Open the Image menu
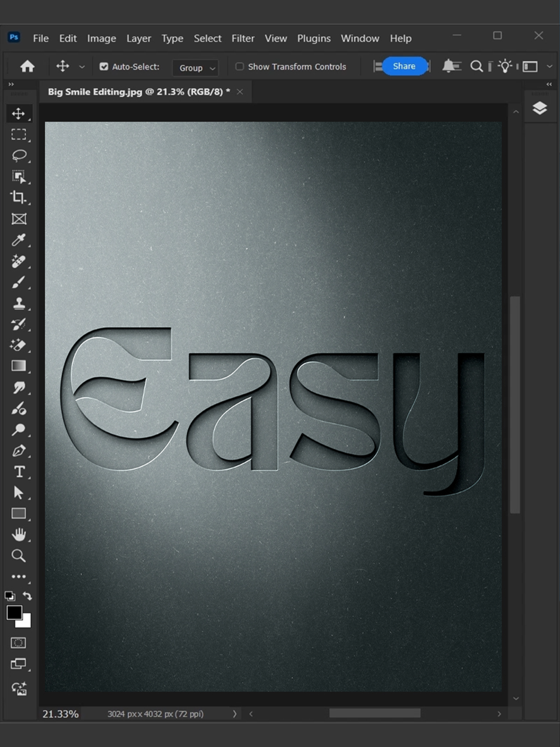The height and width of the screenshot is (747, 560). (x=102, y=38)
